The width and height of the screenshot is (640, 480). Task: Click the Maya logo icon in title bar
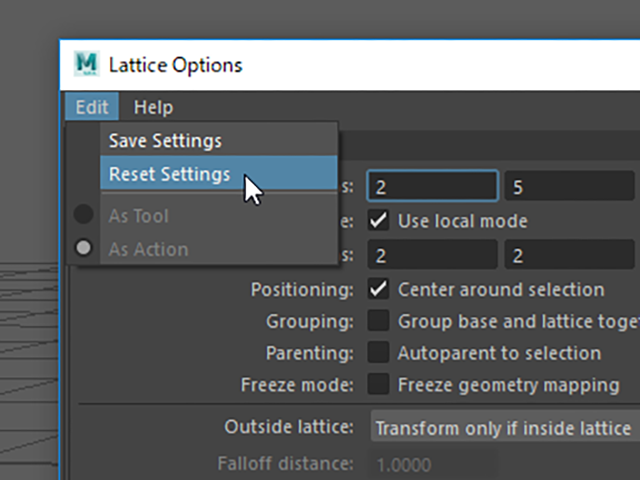pyautogui.click(x=87, y=64)
